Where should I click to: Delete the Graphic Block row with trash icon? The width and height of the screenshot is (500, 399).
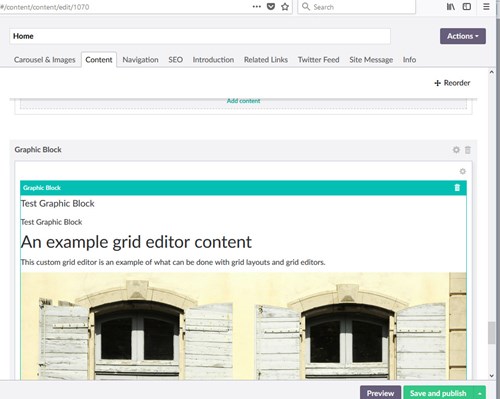(468, 150)
